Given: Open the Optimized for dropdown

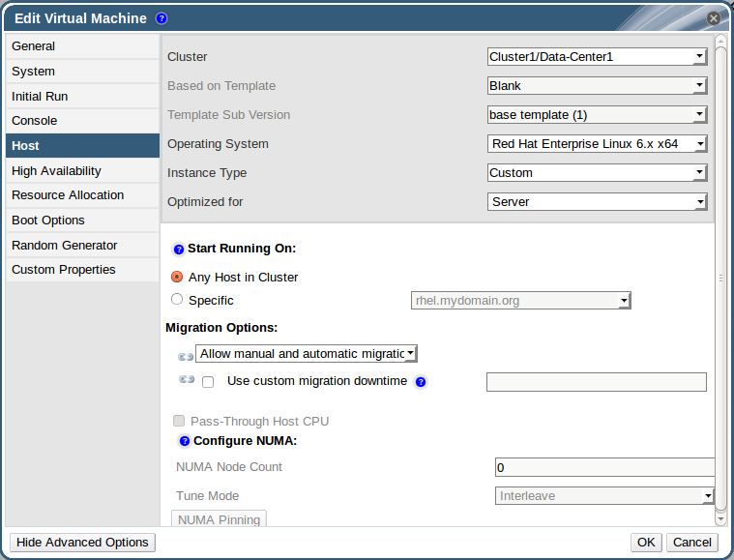Looking at the screenshot, I should pos(597,202).
